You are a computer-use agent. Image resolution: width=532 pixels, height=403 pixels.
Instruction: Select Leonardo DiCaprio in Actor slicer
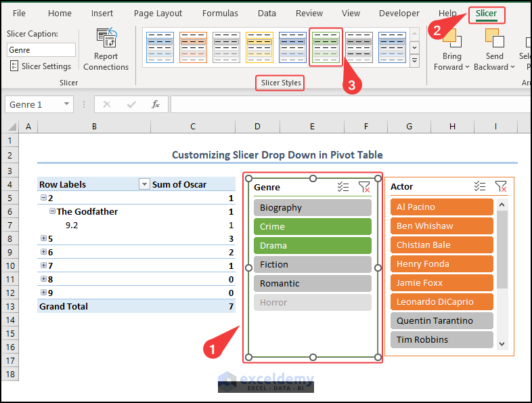coord(442,302)
